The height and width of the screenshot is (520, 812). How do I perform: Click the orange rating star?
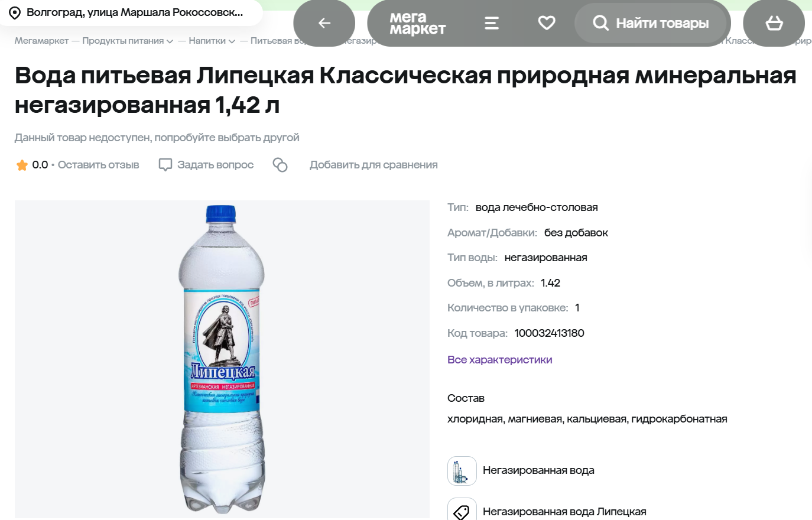(x=22, y=165)
